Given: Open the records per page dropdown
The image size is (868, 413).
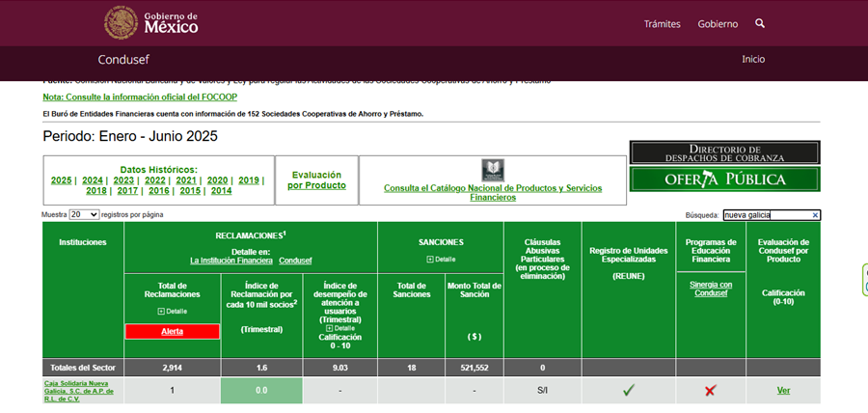Looking at the screenshot, I should pos(84,214).
